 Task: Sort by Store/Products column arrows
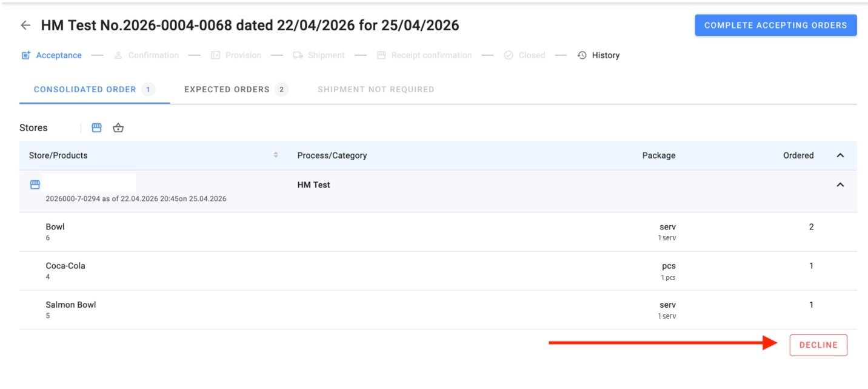pyautogui.click(x=276, y=155)
